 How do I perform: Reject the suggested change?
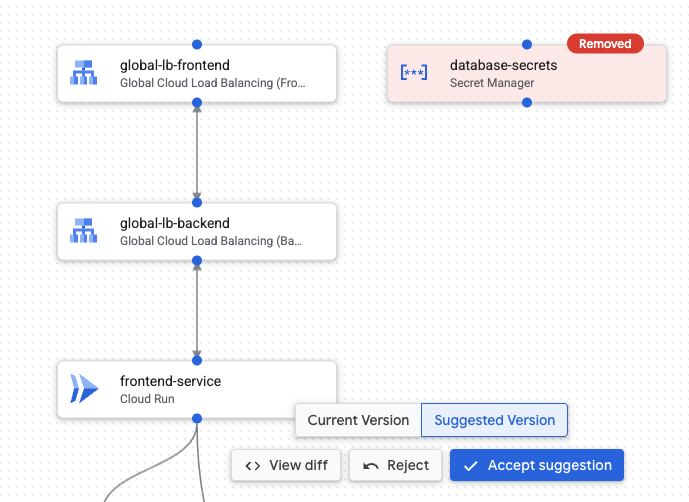click(x=395, y=465)
